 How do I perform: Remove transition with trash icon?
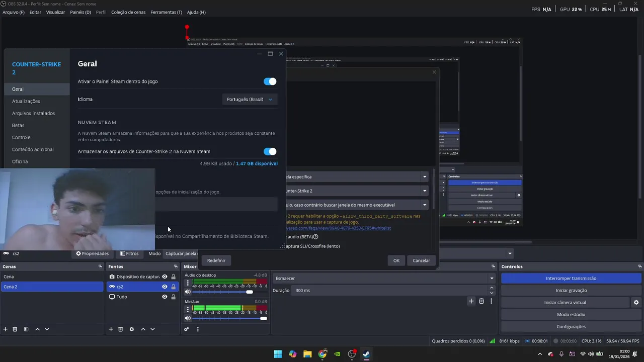point(481,301)
